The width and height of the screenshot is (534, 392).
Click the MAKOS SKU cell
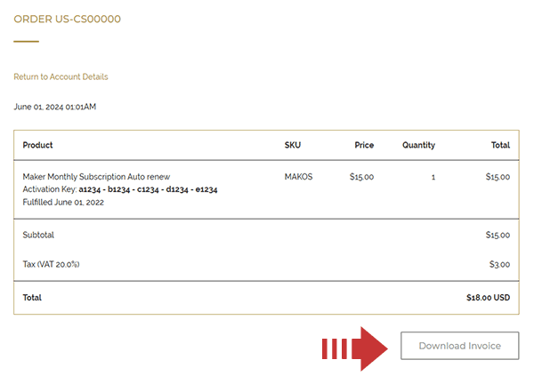[298, 177]
